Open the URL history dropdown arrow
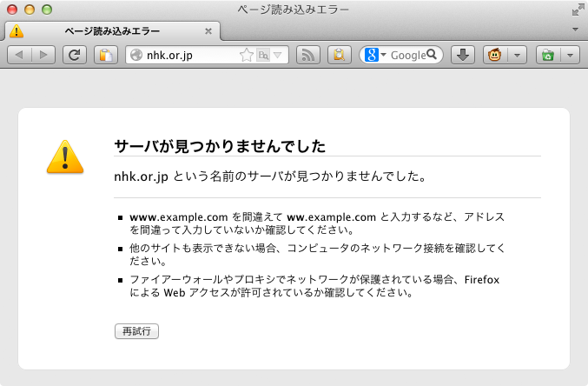 (x=278, y=55)
